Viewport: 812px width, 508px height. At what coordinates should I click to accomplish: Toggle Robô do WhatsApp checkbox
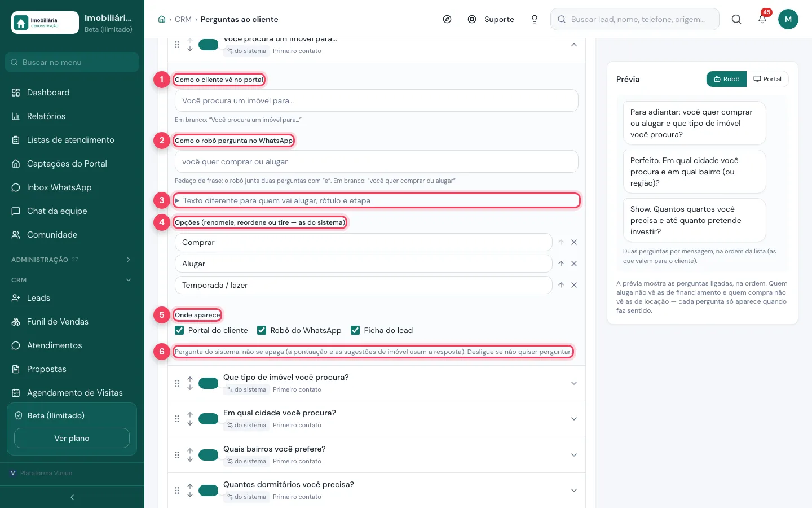262,330
